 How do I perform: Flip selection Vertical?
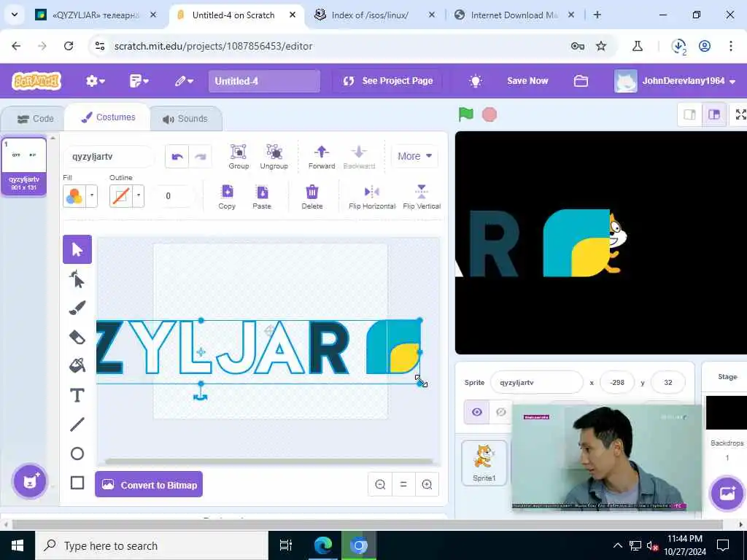tap(422, 197)
